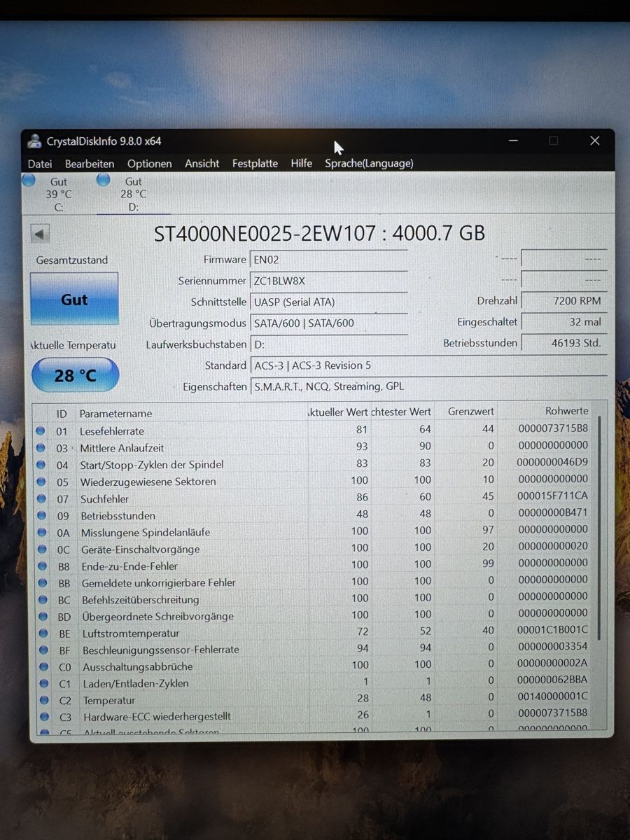Click status dot of Geräte-Einschaltvorgänge row
The height and width of the screenshot is (840, 630).
pos(41,549)
